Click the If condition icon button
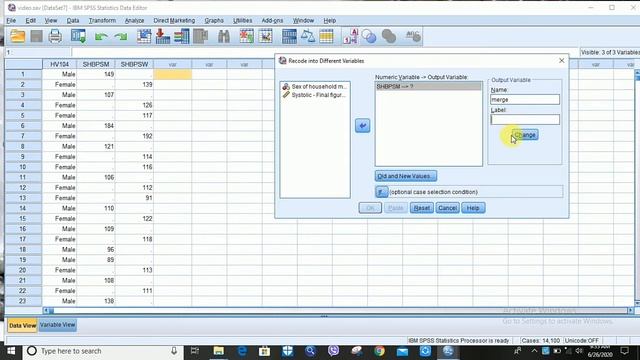 (x=382, y=192)
